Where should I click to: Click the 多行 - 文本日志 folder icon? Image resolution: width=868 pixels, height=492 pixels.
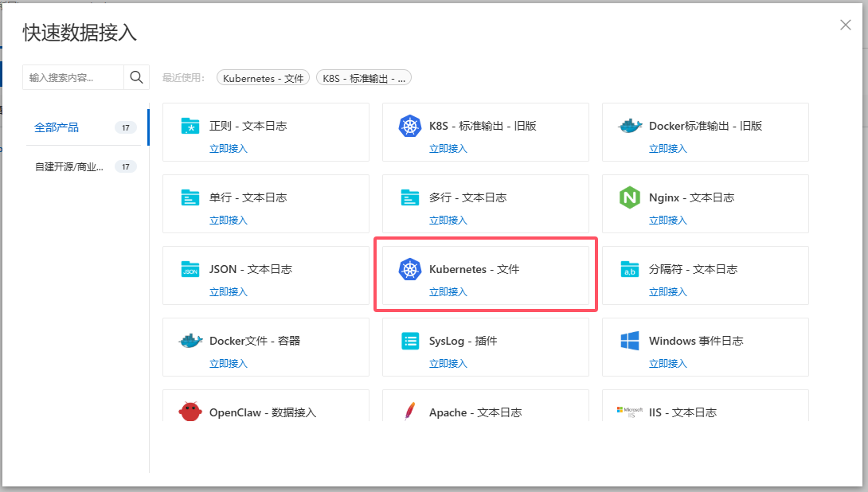(x=409, y=197)
